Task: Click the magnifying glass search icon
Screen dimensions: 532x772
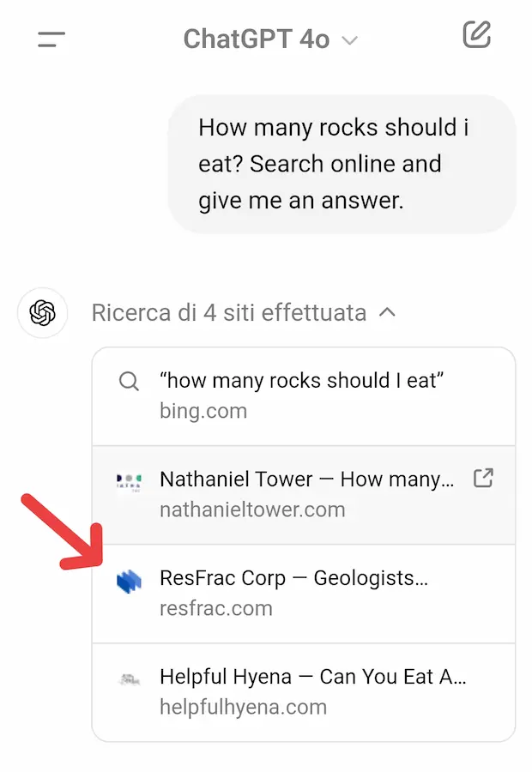Action: [x=129, y=380]
